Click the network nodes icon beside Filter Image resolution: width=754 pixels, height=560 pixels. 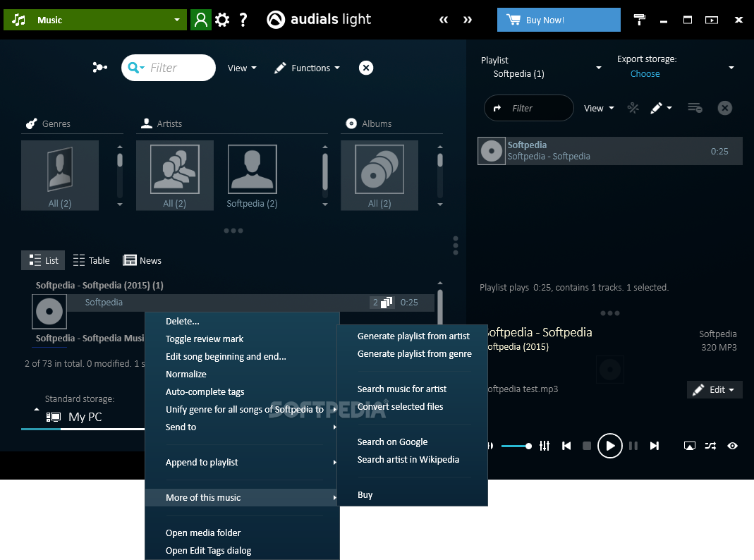(99, 67)
